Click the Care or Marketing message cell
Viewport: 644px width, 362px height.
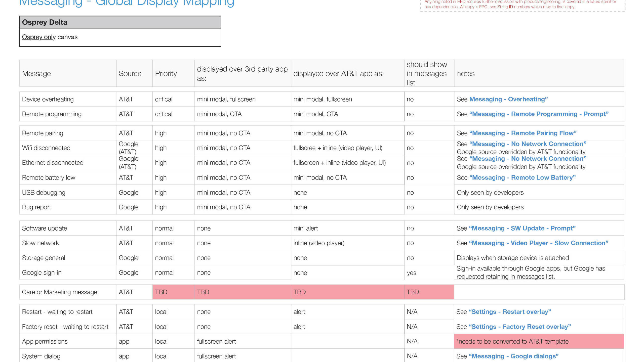(59, 292)
